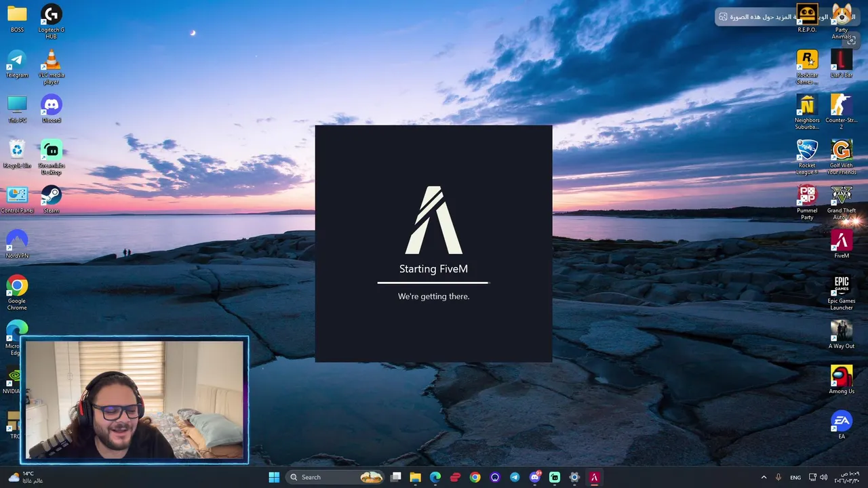Screen dimensions: 868x488
Task: Click the 'We're getting there.' status text
Action: pos(433,296)
